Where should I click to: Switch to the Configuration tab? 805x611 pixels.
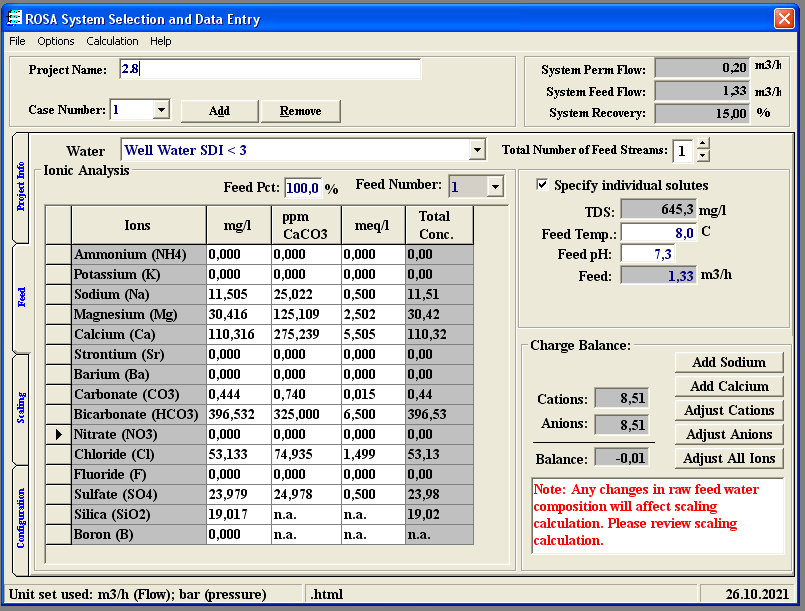(x=21, y=519)
